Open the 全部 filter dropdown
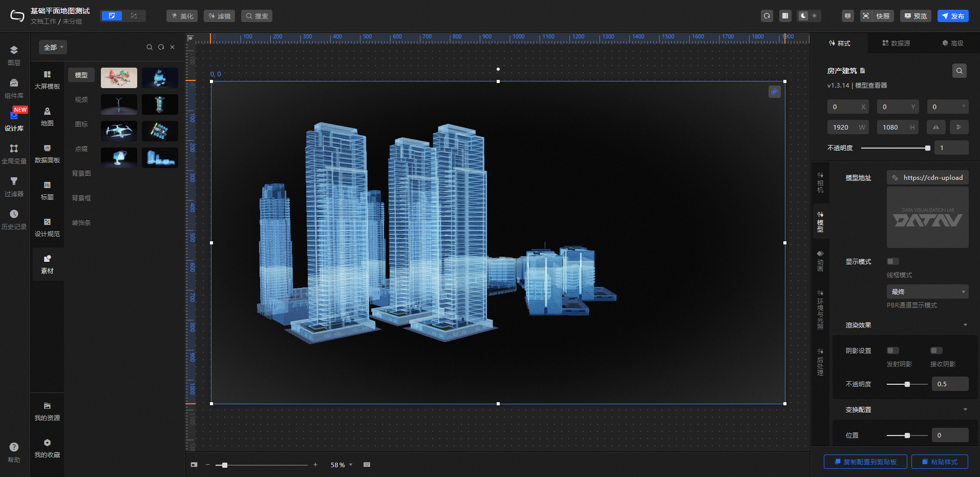The image size is (980, 477). [x=53, y=47]
